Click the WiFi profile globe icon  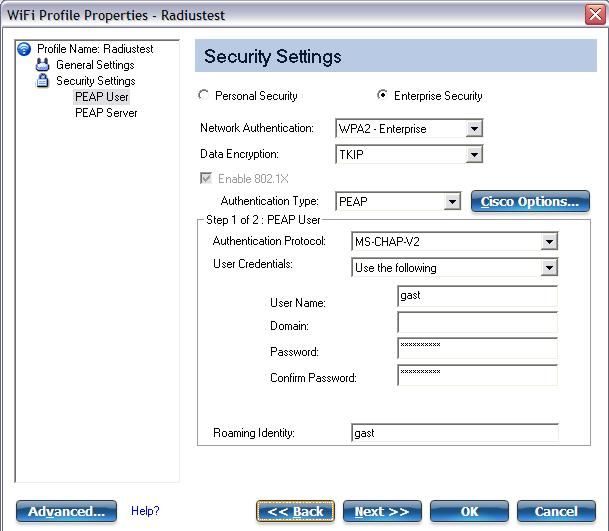pyautogui.click(x=24, y=49)
